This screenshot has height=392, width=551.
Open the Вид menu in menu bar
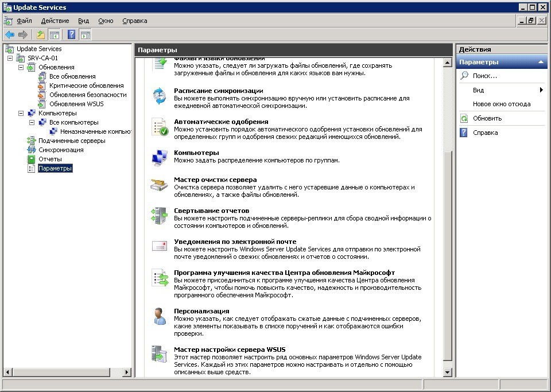click(x=83, y=21)
